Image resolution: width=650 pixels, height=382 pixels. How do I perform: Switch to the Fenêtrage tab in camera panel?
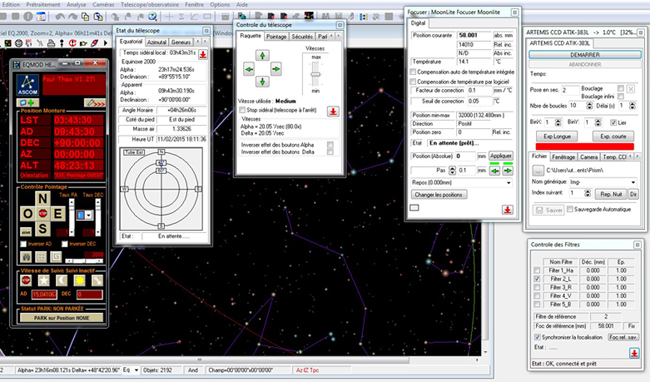pyautogui.click(x=563, y=157)
